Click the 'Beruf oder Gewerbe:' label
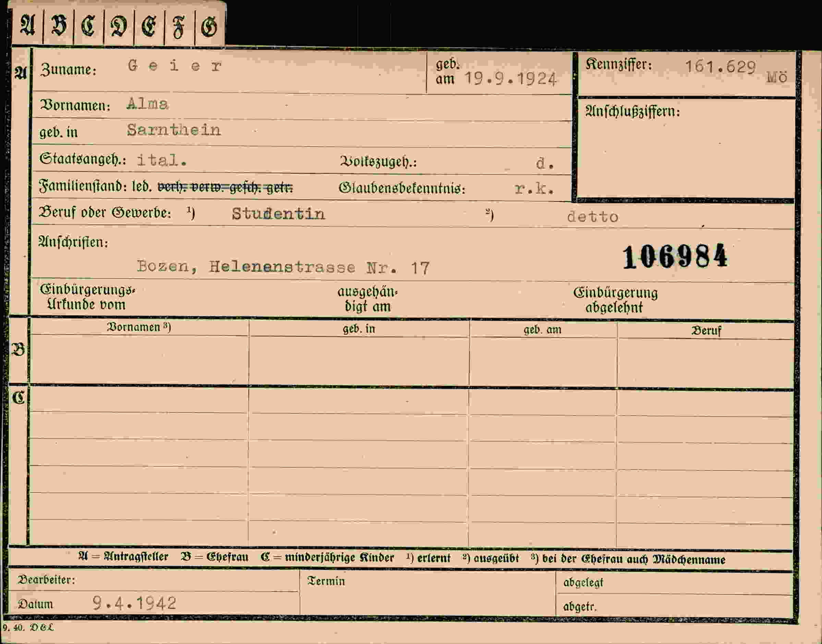Screen dimensions: 822x644 (x=105, y=213)
